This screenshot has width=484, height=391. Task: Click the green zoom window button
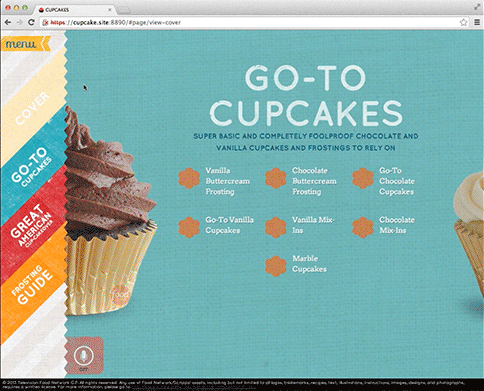click(25, 7)
